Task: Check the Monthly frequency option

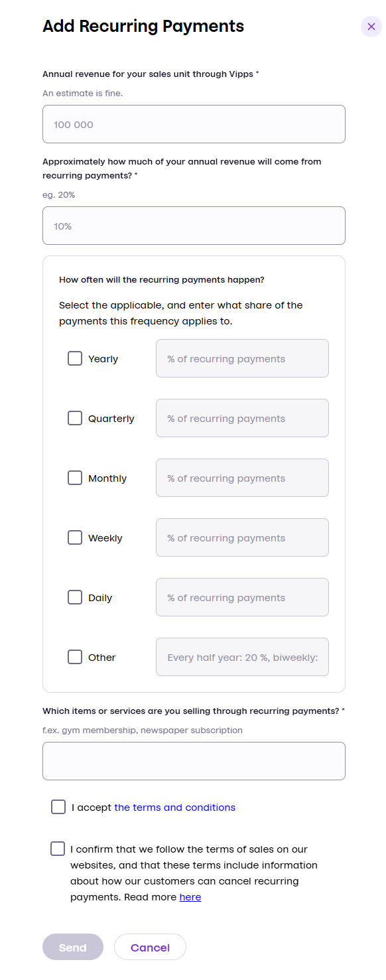Action: tap(75, 477)
